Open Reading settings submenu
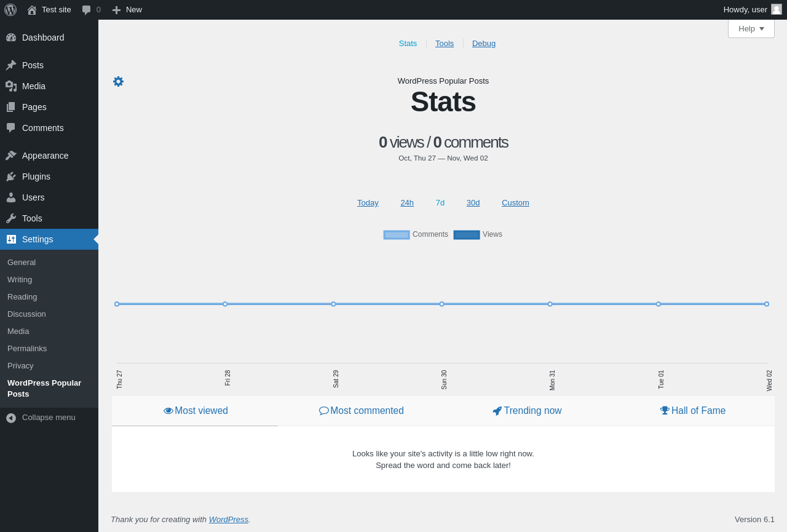The height and width of the screenshot is (532, 787). point(49,297)
